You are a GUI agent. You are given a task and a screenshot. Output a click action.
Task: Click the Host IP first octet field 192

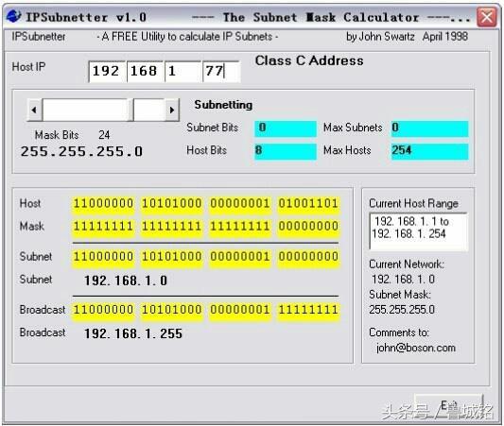click(108, 71)
